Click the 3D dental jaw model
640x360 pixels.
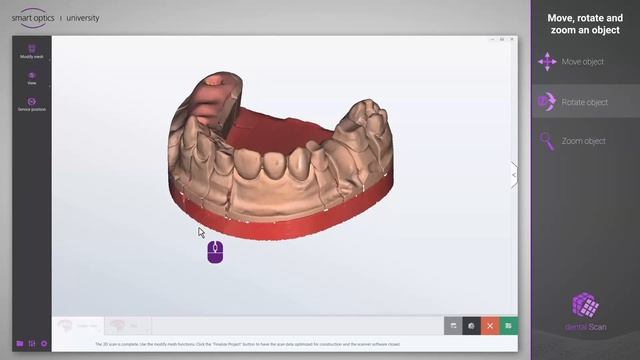pos(281,156)
